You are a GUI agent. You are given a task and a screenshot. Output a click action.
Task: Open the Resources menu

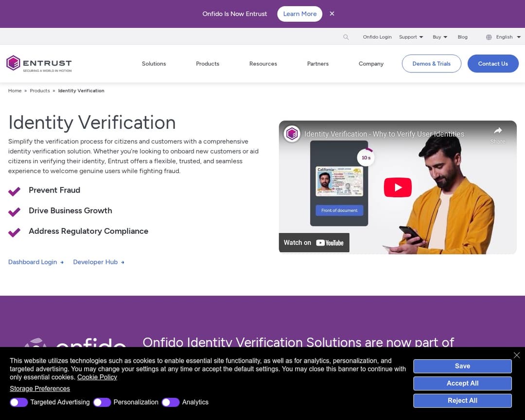[263, 64]
